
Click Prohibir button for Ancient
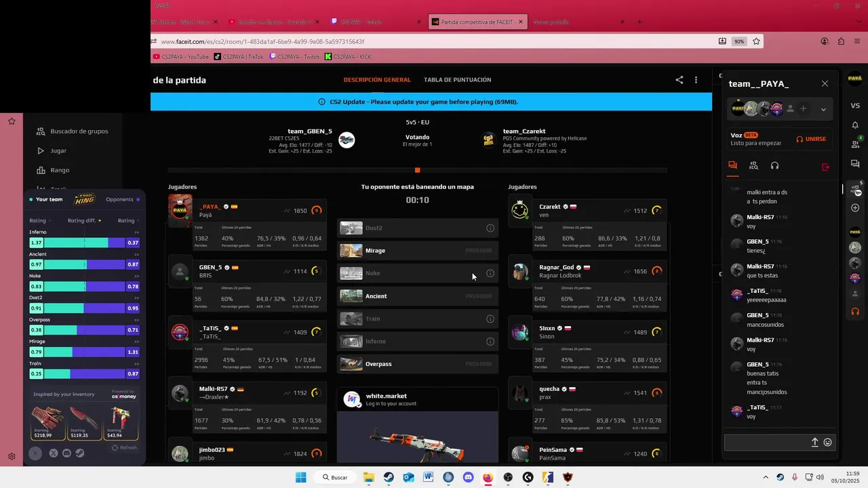click(479, 296)
